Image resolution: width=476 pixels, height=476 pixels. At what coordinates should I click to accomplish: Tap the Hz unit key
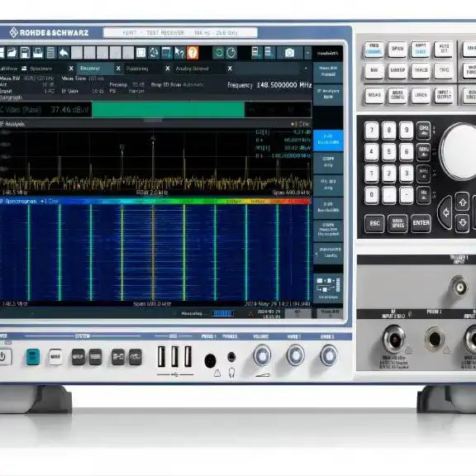tap(424, 195)
